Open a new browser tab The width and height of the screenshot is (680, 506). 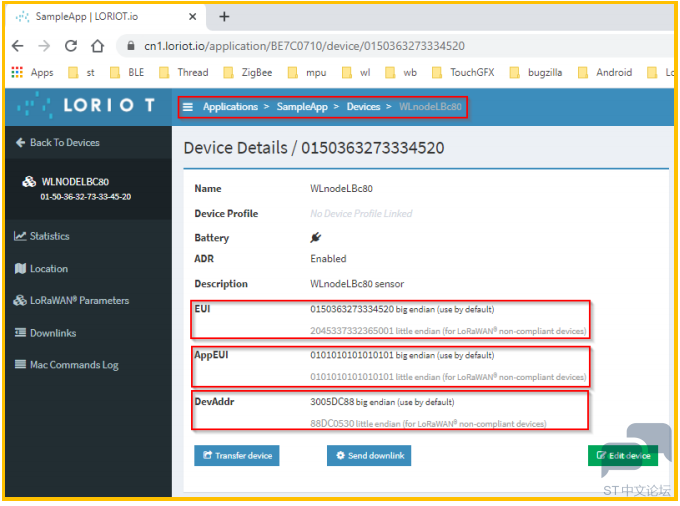[x=224, y=16]
